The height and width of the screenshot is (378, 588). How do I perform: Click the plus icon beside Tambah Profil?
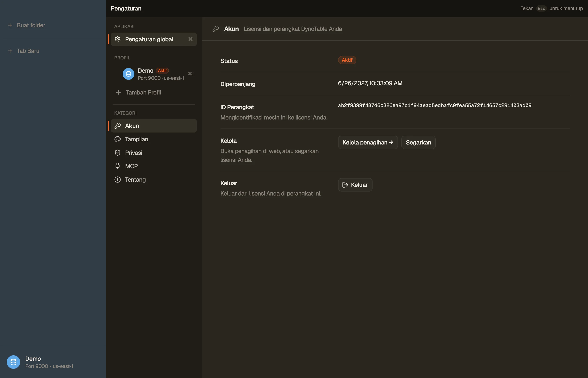point(118,93)
